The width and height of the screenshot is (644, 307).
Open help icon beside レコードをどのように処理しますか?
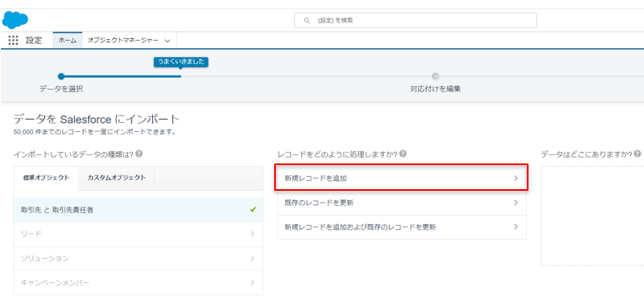tap(403, 154)
